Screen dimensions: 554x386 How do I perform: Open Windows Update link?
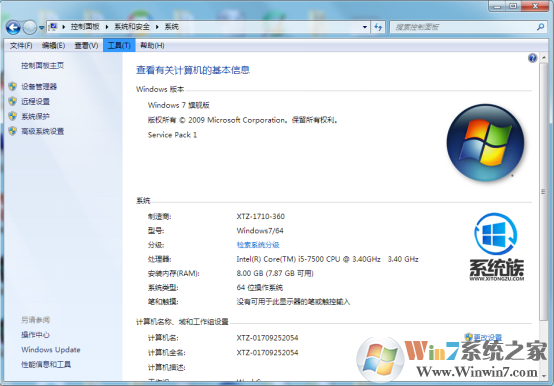point(51,350)
